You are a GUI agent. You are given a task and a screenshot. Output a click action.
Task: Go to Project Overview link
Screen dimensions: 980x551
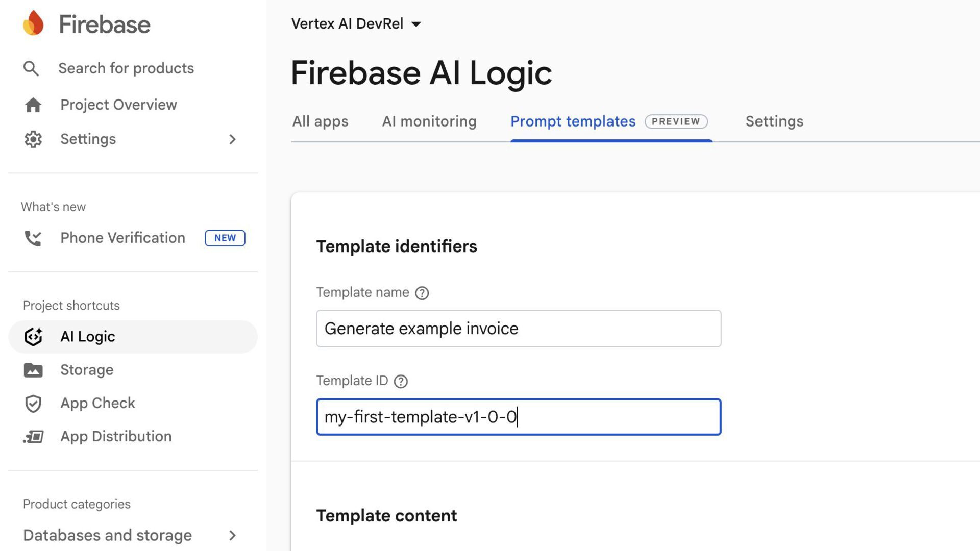click(x=118, y=105)
